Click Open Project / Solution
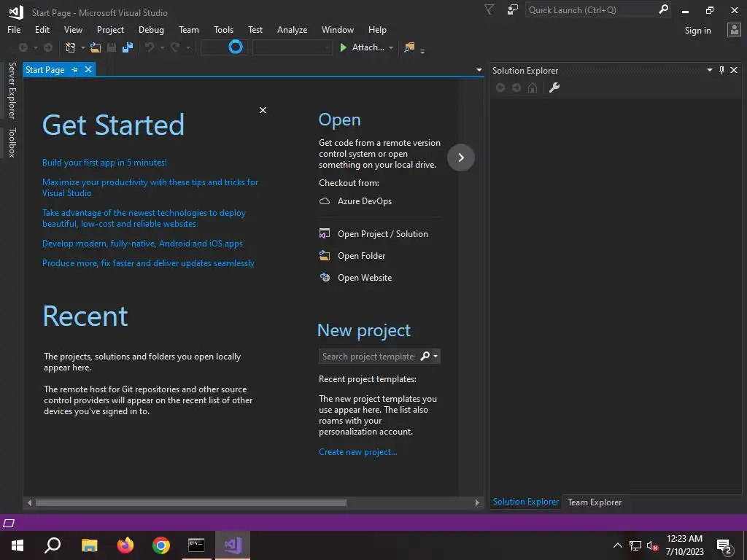Image resolution: width=747 pixels, height=560 pixels. 373,234
